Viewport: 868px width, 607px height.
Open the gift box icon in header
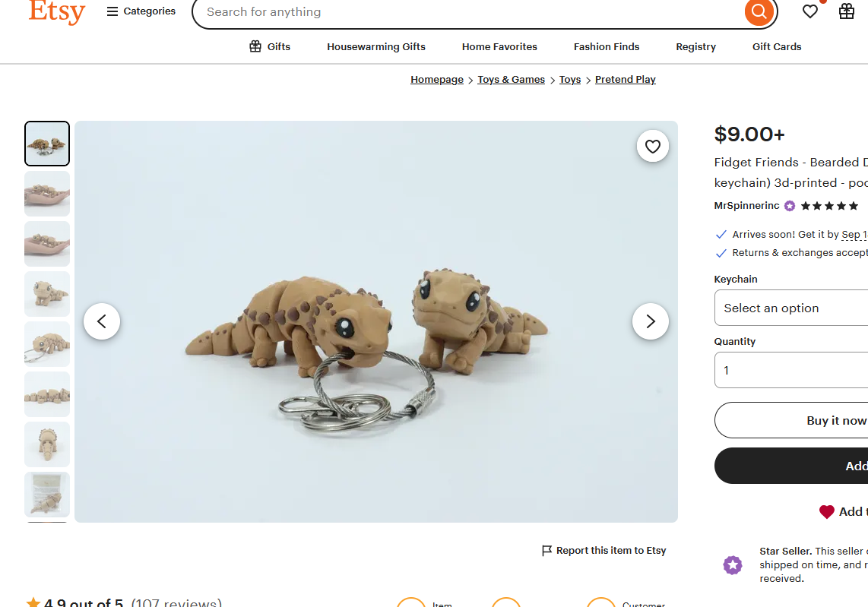tap(847, 11)
